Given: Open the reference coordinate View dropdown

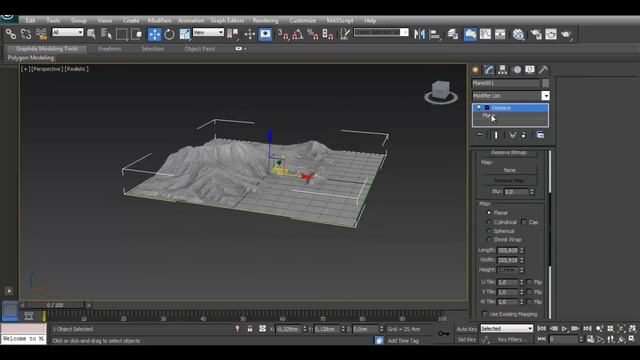Looking at the screenshot, I should click(x=208, y=32).
